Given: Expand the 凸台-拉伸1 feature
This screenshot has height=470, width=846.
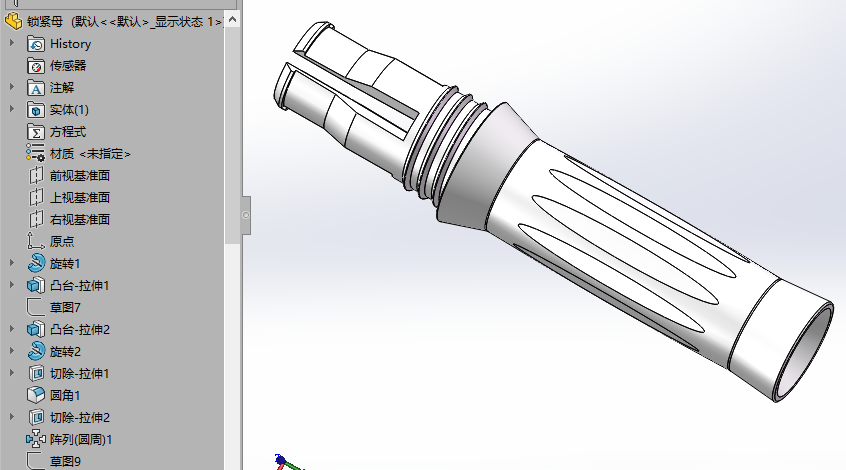Looking at the screenshot, I should pos(12,284).
